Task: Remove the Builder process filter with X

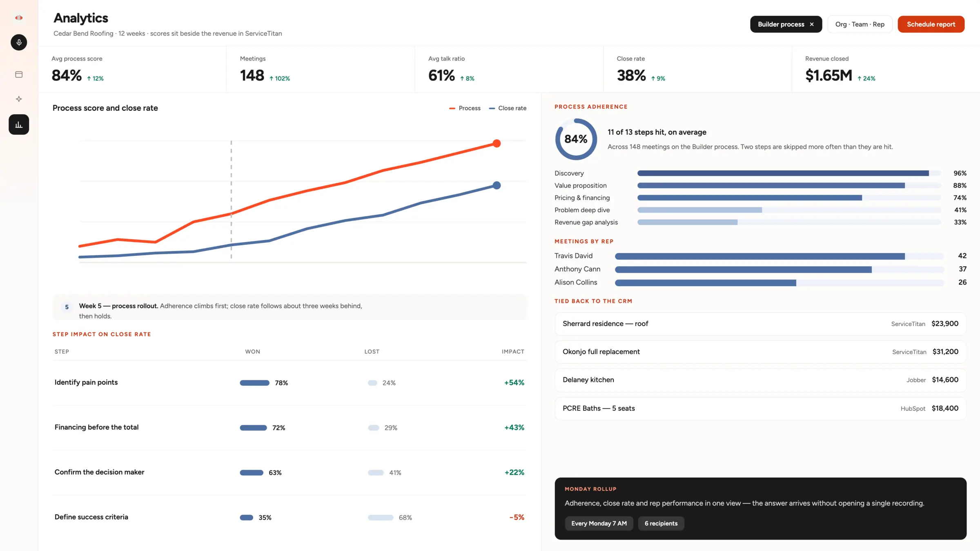Action: tap(812, 24)
